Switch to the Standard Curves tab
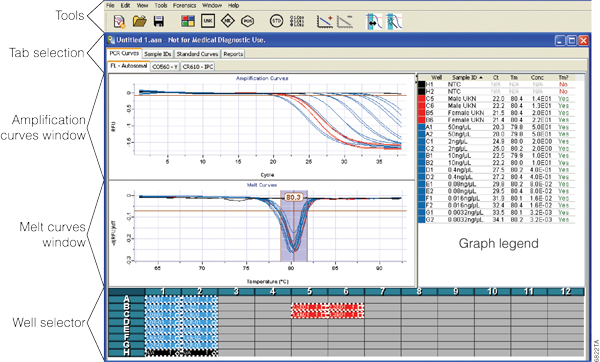600x362 pixels. pos(197,54)
